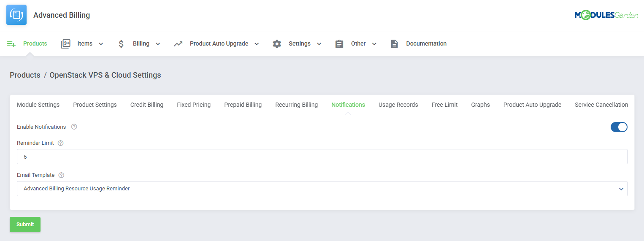Click the Other clipboard icon

339,44
